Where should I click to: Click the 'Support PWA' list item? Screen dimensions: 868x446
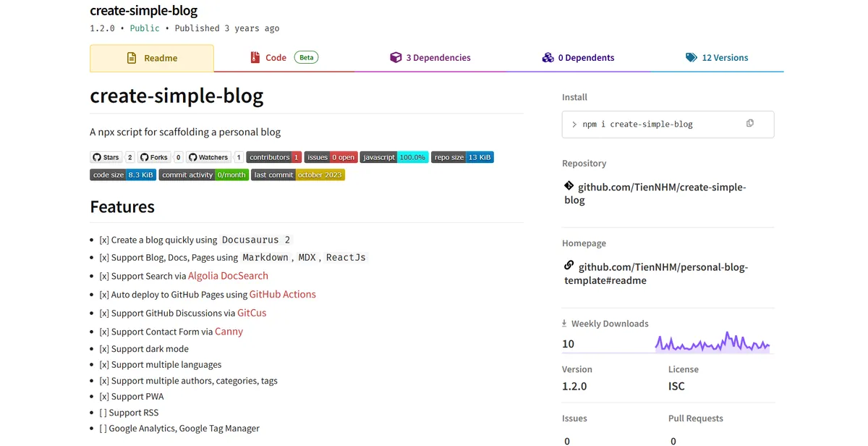[132, 397]
